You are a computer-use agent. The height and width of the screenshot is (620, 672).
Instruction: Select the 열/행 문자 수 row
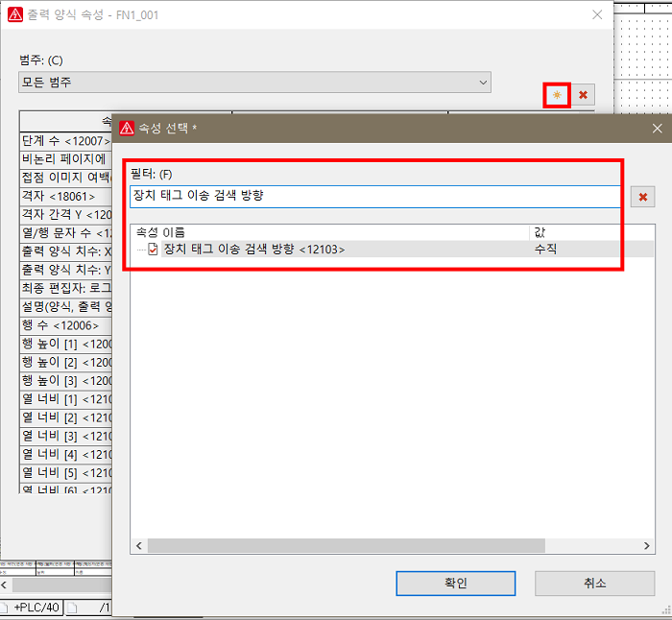point(66,233)
